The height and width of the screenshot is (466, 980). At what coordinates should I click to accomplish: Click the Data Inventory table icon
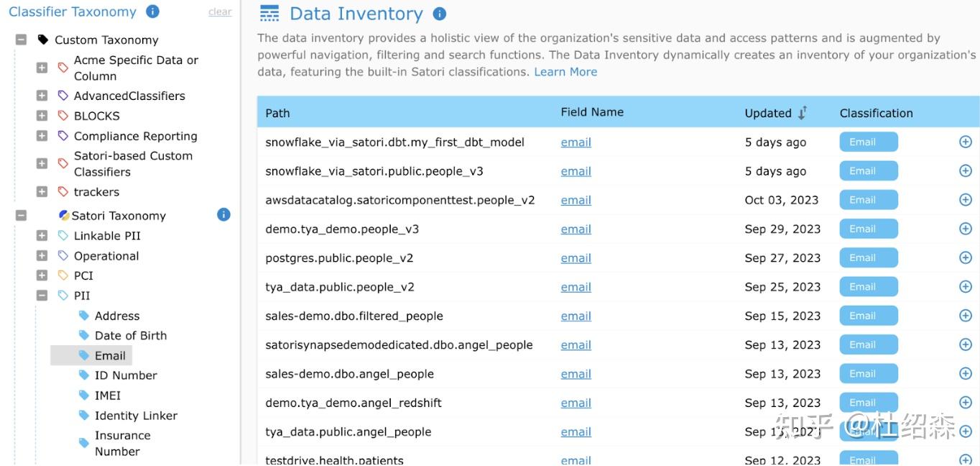[x=269, y=14]
